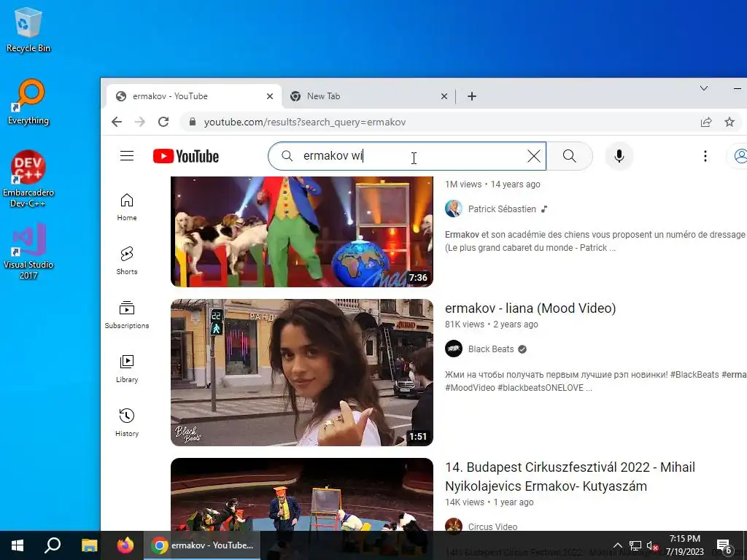This screenshot has height=560, width=747.
Task: Open Subscriptions in sidebar
Action: click(127, 315)
